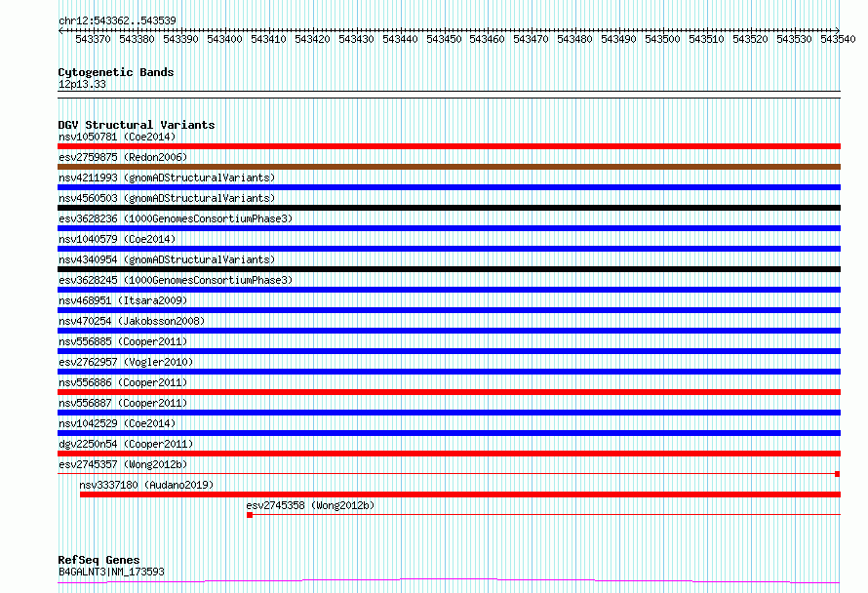This screenshot has width=868, height=593.
Task: Click nsv4560503 (gnomADStructuralVariants) label
Action: click(167, 198)
